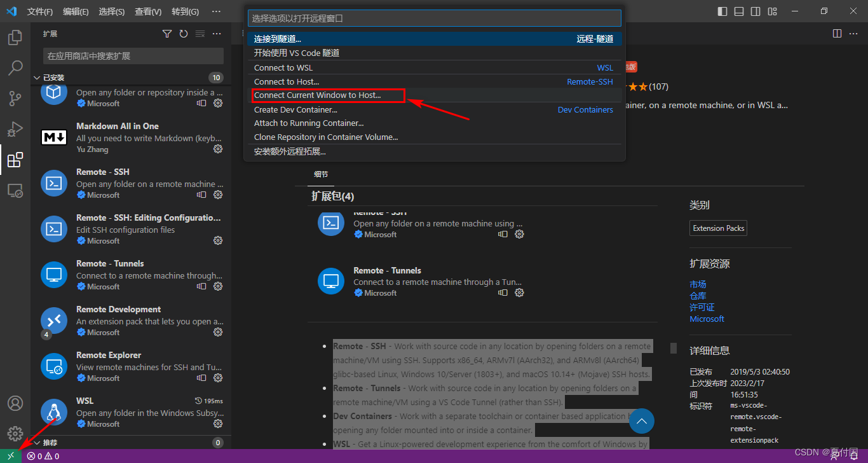Choose 连接到隧道... option
The width and height of the screenshot is (868, 463).
click(435, 39)
